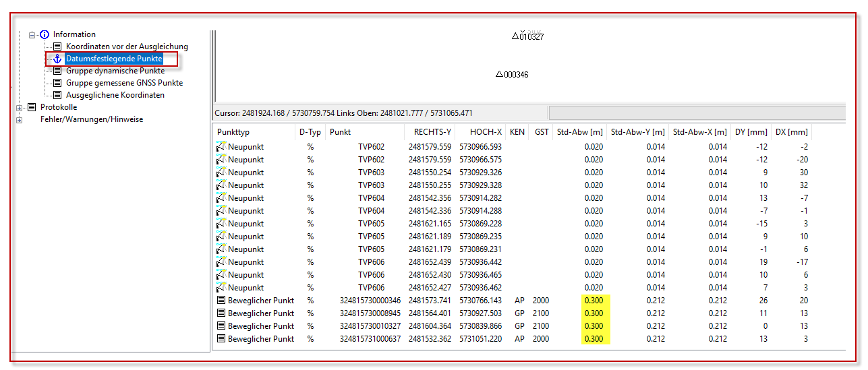Click list icon next to Ausgeglichene Koordinaten
The image size is (868, 370).
[x=57, y=95]
